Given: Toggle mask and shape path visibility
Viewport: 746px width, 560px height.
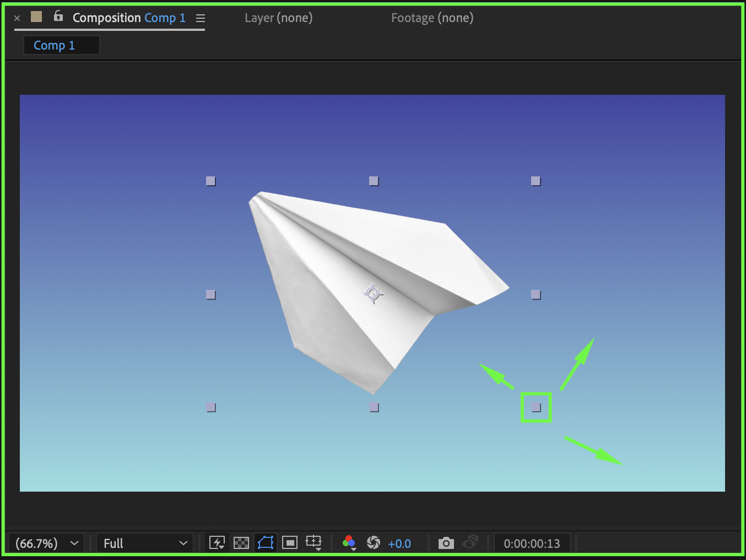Looking at the screenshot, I should [266, 543].
